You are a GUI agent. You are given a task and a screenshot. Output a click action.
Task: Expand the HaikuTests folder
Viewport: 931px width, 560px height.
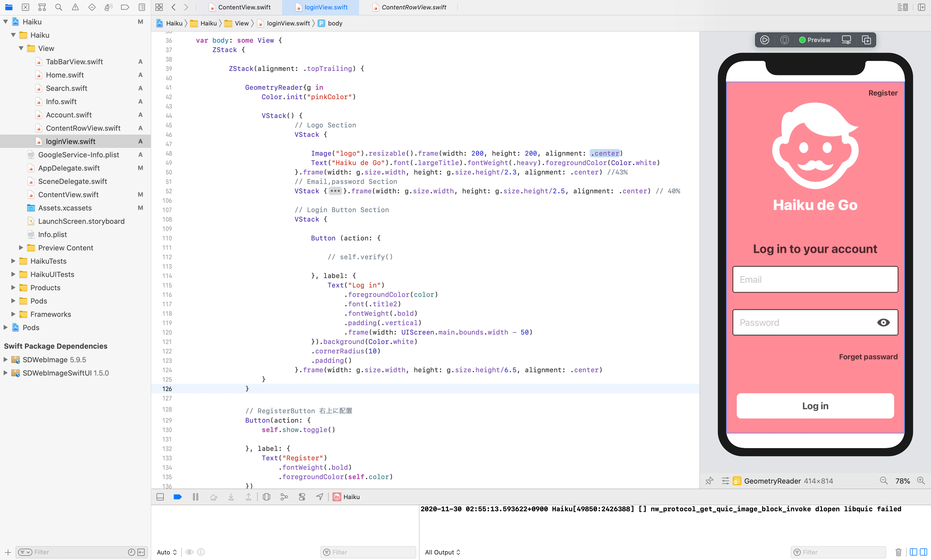point(13,261)
